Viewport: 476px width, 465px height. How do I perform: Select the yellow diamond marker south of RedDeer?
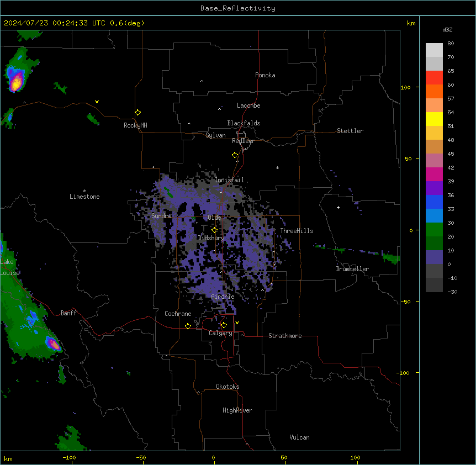coord(235,155)
